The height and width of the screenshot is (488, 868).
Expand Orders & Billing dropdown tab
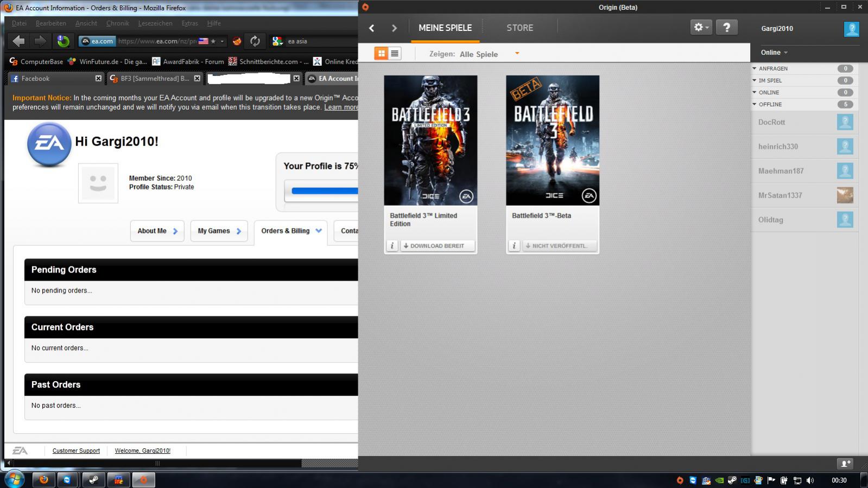319,231
